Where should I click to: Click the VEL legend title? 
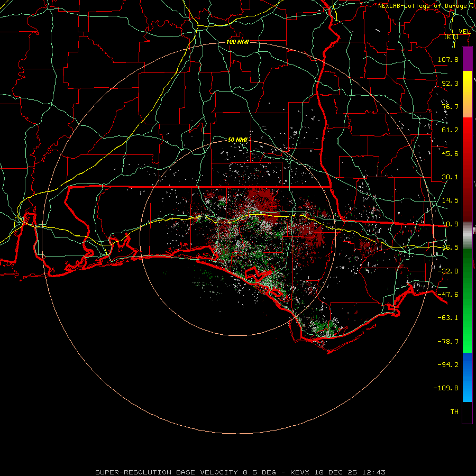[x=464, y=32]
